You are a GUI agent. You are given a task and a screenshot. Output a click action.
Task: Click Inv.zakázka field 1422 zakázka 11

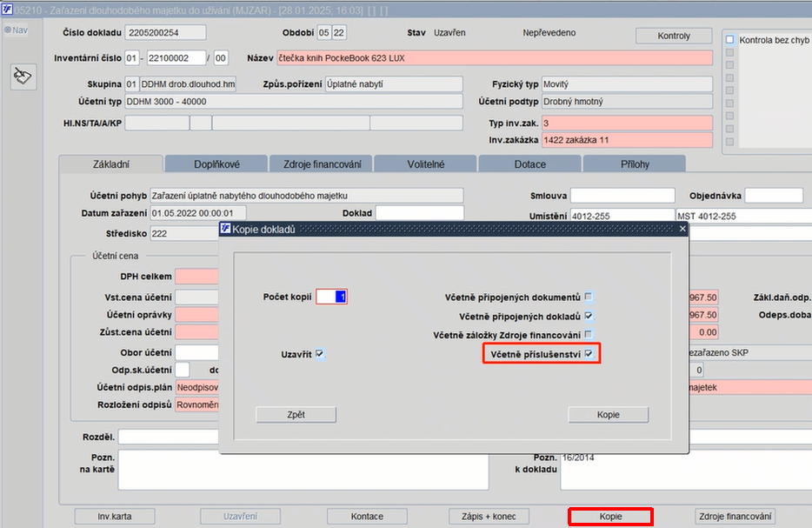point(627,140)
